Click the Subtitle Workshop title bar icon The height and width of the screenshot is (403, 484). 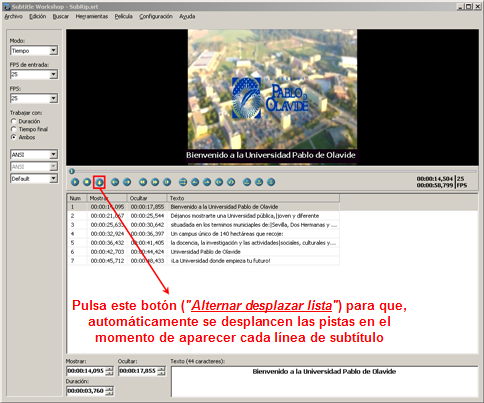[7, 7]
